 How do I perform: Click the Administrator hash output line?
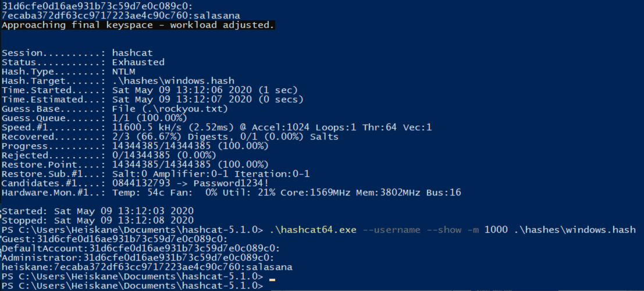coord(138,257)
